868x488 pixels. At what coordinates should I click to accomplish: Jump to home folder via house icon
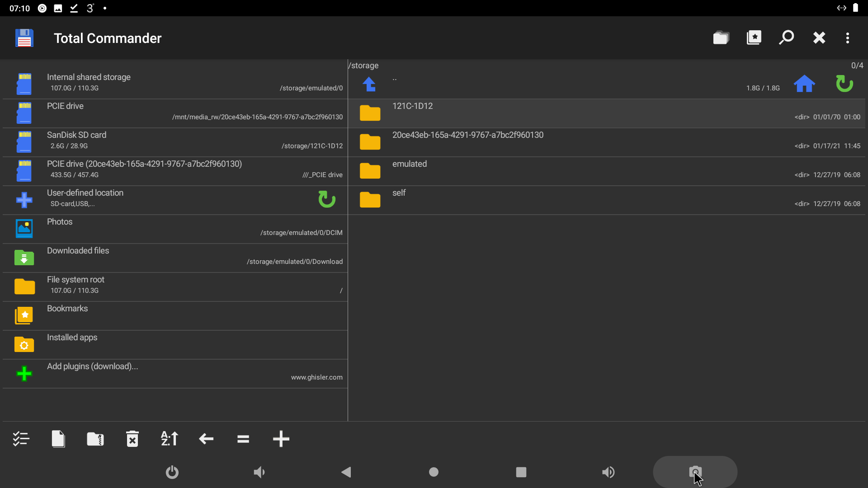[804, 84]
